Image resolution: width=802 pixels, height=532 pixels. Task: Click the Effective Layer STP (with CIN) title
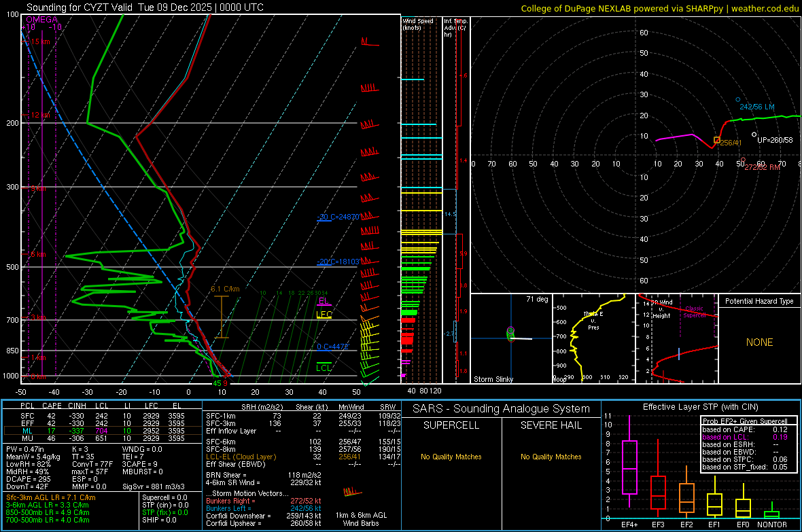click(x=700, y=407)
